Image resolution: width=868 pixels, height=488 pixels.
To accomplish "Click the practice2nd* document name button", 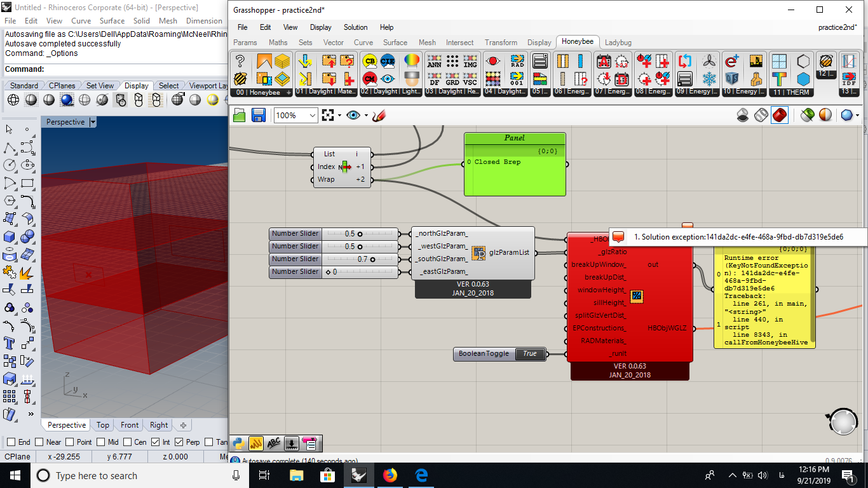I will point(837,27).
